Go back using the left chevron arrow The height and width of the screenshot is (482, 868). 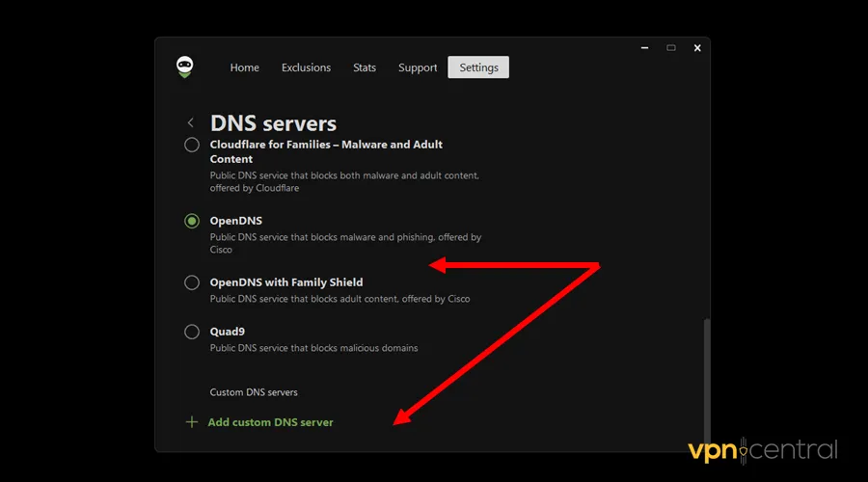click(190, 122)
